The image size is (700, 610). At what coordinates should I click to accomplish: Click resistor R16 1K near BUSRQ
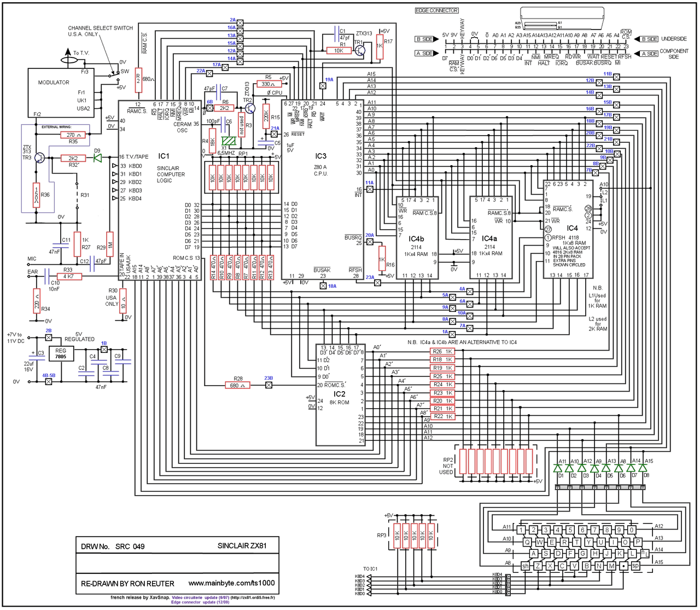pyautogui.click(x=382, y=258)
